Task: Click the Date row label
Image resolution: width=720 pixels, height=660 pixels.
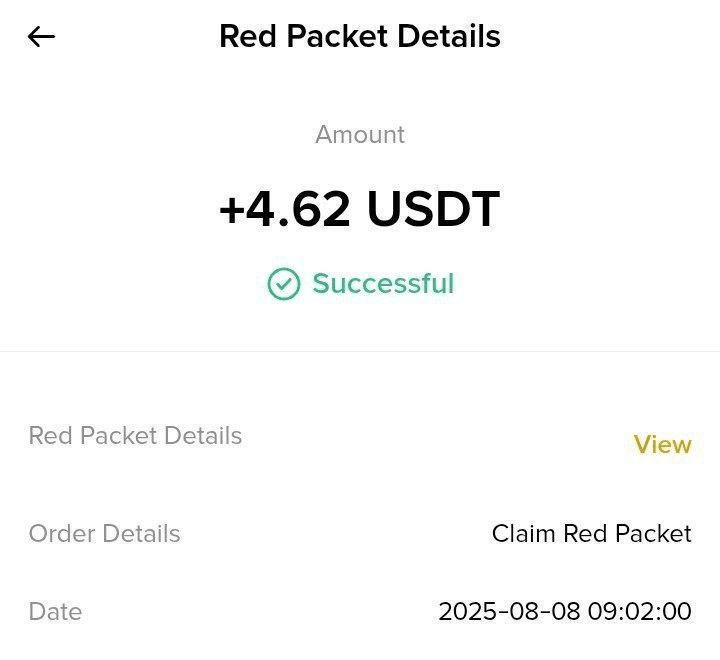Action: [55, 611]
